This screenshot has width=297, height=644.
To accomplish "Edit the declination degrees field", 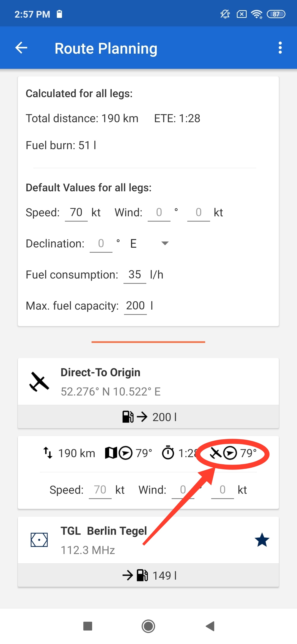I will [101, 244].
